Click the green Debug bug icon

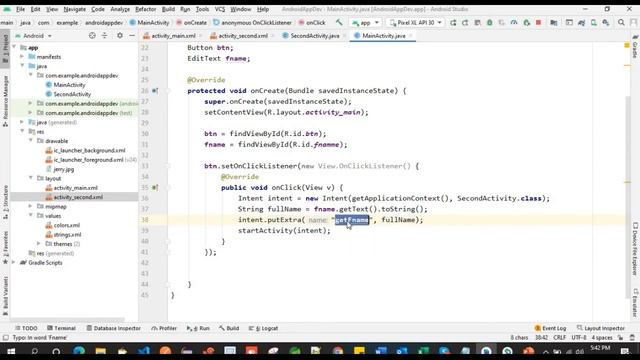(489, 23)
